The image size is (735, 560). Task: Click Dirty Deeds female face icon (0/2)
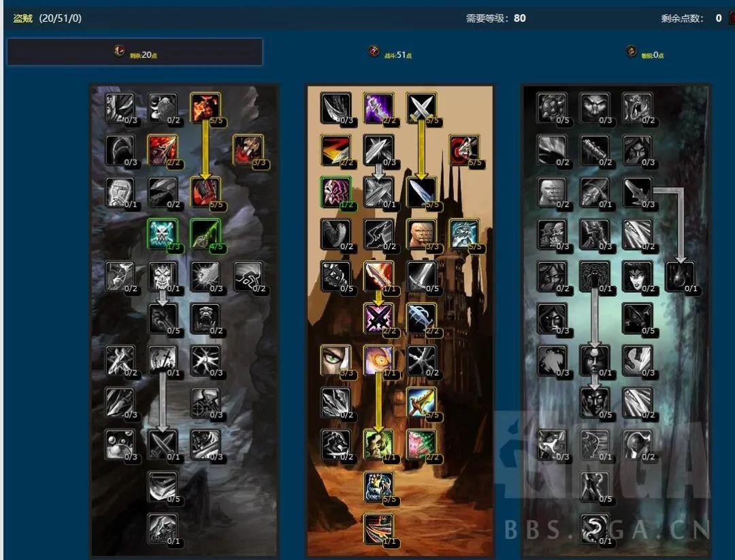pyautogui.click(x=637, y=276)
